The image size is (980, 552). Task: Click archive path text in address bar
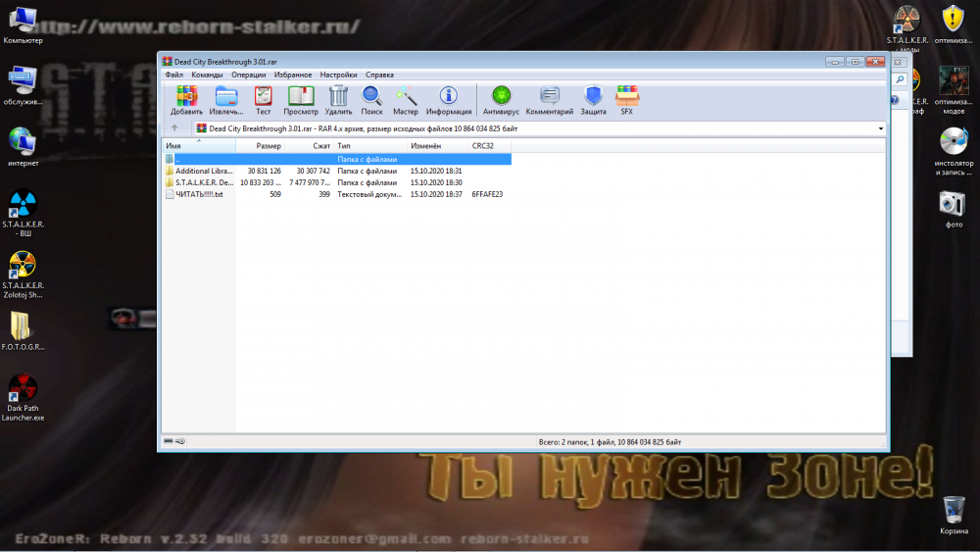364,128
